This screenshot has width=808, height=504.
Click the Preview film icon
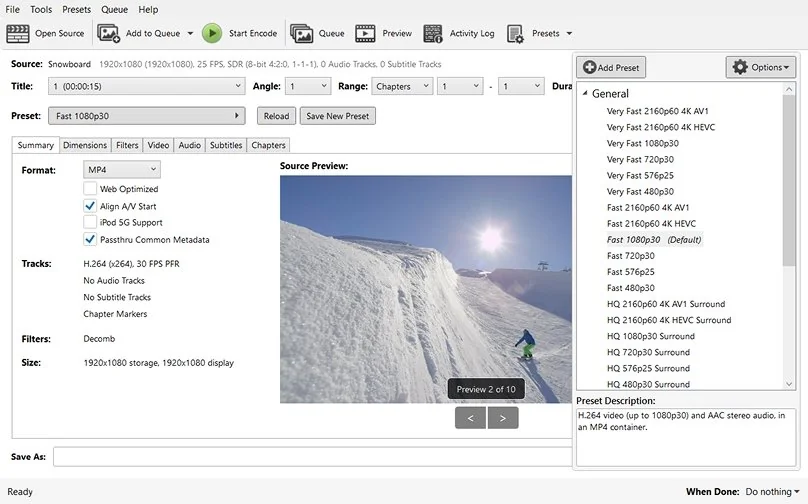(366, 33)
